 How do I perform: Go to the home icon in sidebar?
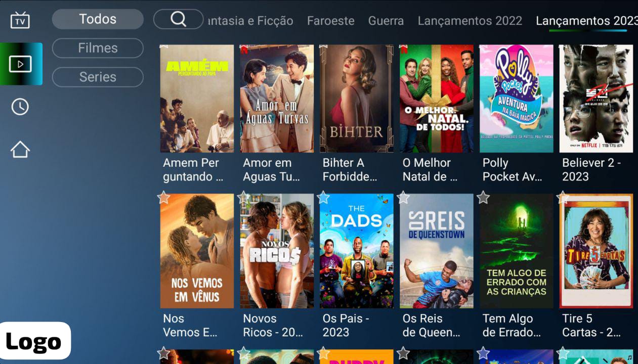20,149
